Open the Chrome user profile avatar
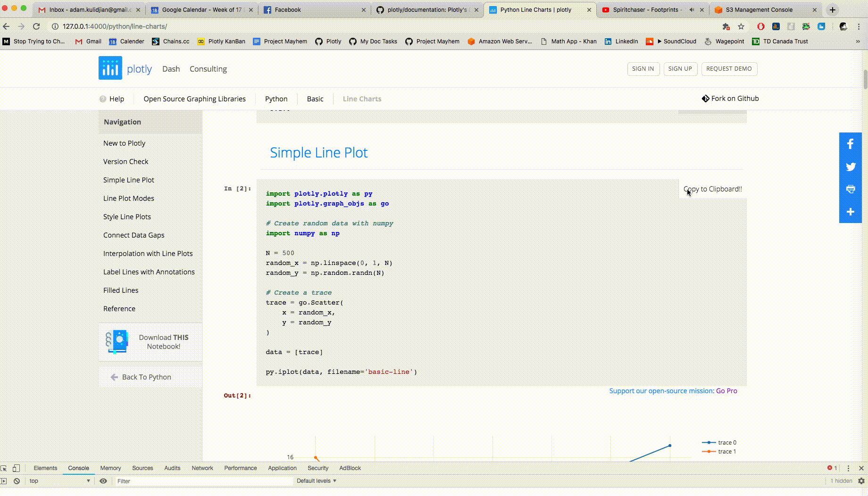Viewport: 868px width, 496px height. point(843,26)
